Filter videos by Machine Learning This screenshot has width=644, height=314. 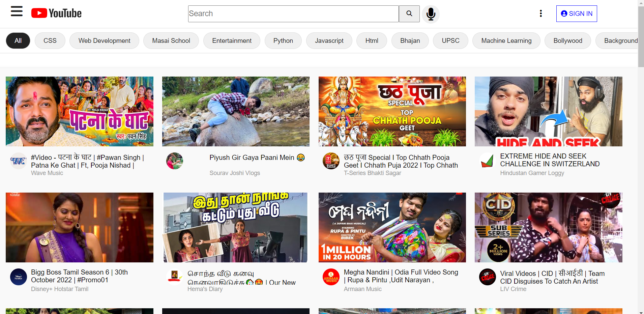click(506, 41)
